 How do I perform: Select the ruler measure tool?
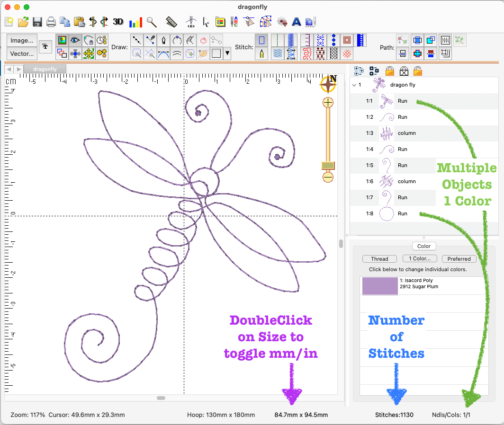pos(171,22)
